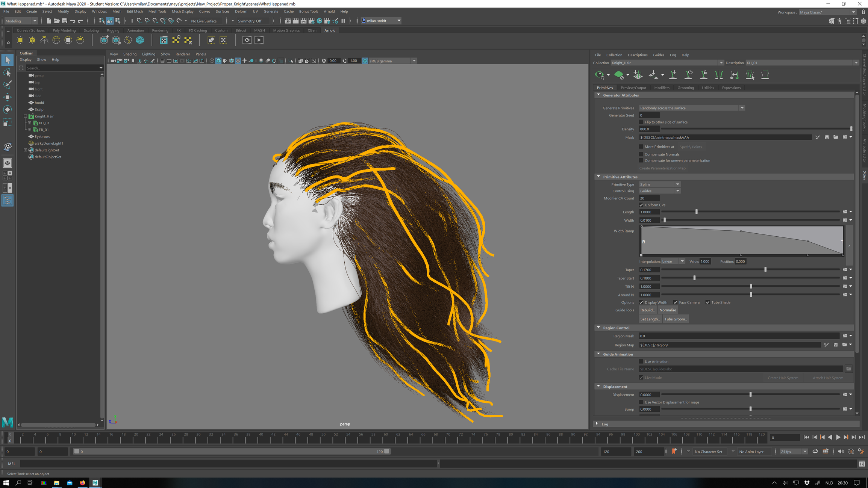Image resolution: width=868 pixels, height=488 pixels.
Task: Open the Collection Knight_Hair dropdown
Action: tap(667, 63)
